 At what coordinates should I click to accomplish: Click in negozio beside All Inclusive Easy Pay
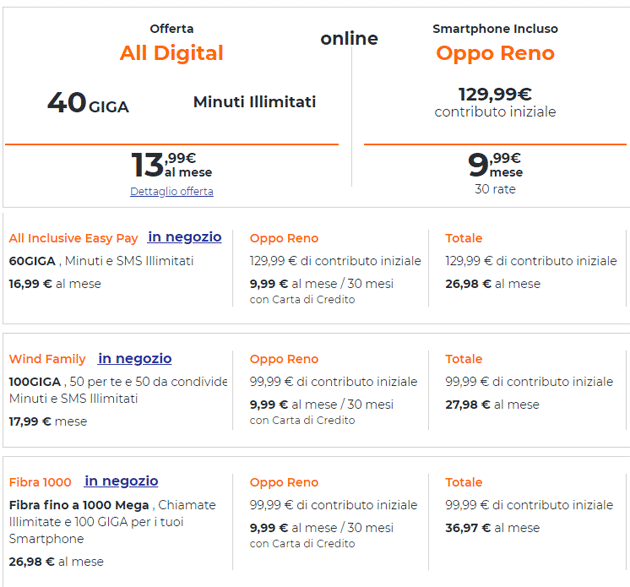point(185,237)
